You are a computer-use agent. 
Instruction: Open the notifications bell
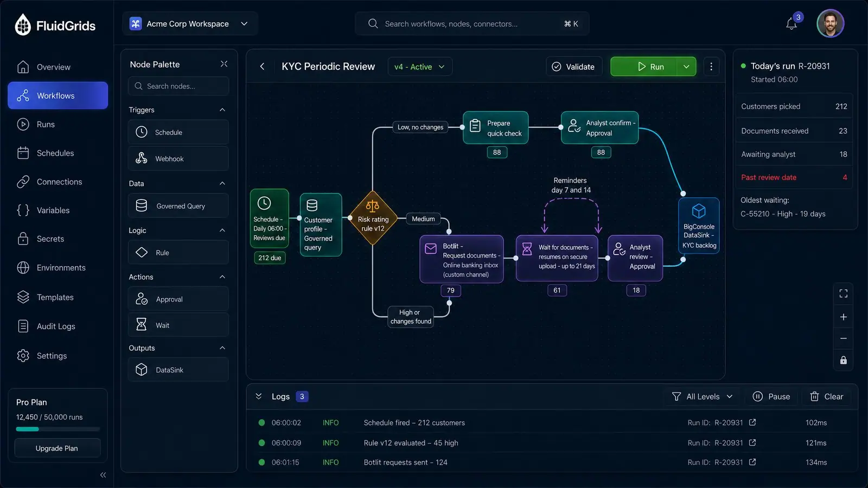pos(792,24)
